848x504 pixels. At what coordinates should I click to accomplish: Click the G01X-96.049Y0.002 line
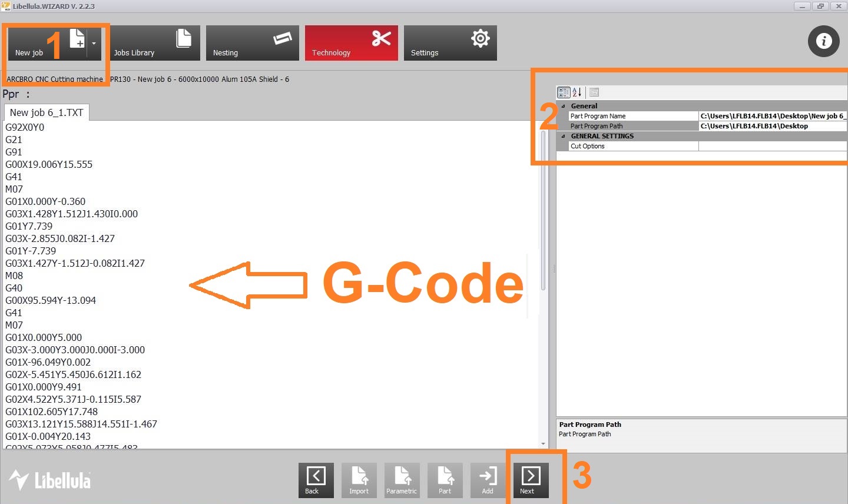click(x=48, y=362)
